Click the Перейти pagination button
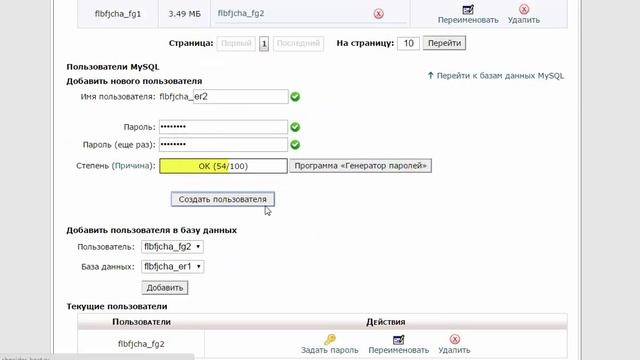640x360 pixels. [x=444, y=43]
